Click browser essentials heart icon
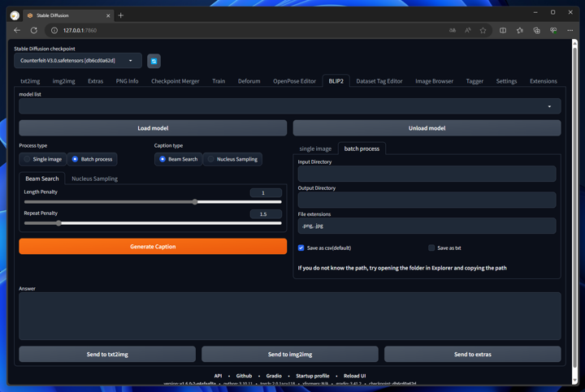Image resolution: width=585 pixels, height=392 pixels. 553,30
